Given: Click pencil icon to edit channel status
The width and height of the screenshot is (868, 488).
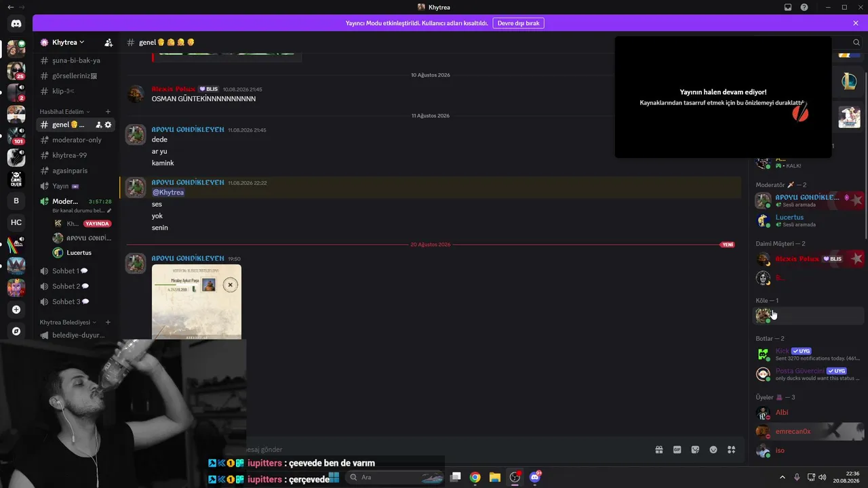Looking at the screenshot, I should point(108,211).
